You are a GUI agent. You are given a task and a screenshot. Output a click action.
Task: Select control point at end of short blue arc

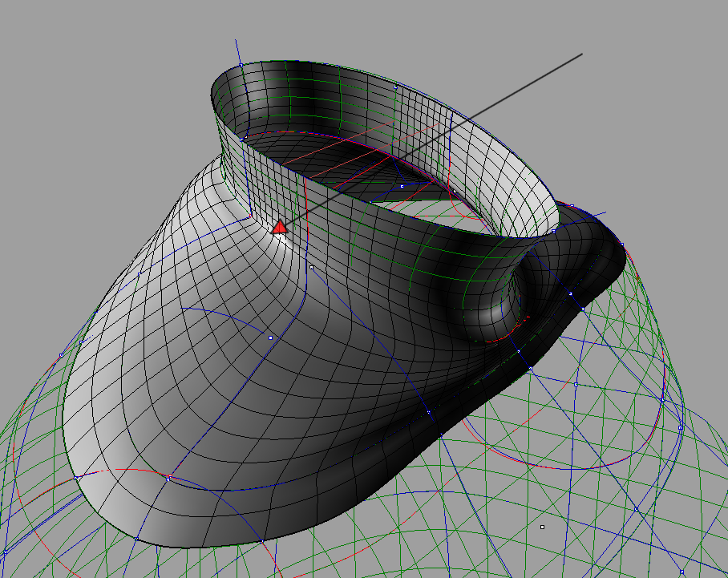(x=271, y=338)
